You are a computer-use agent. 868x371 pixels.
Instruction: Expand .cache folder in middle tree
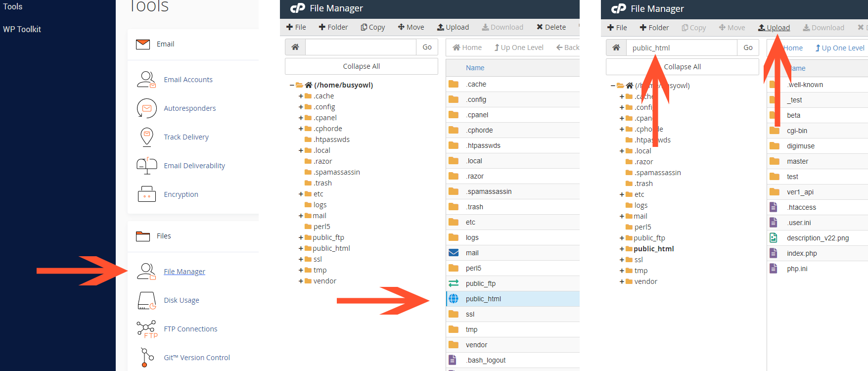click(x=301, y=96)
